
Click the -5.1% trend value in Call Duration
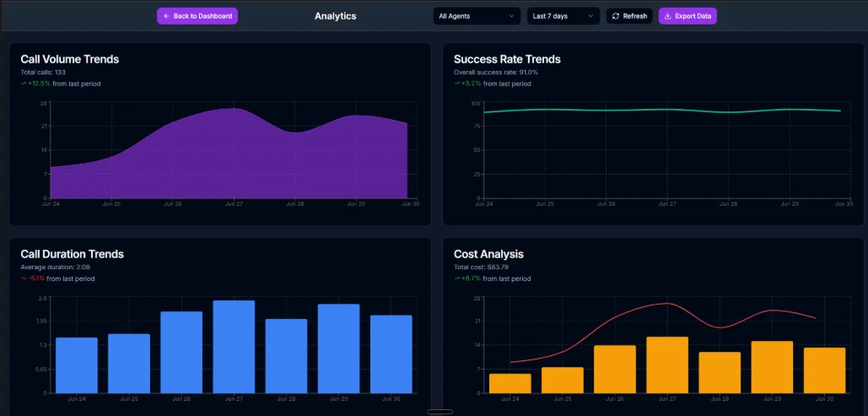(36, 278)
